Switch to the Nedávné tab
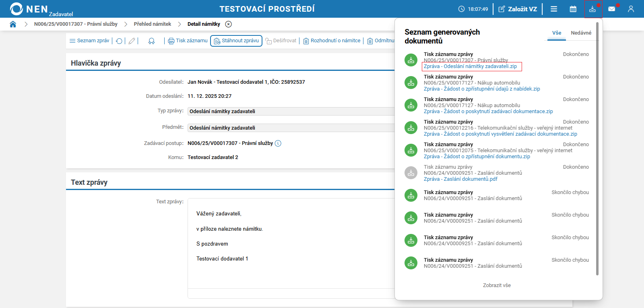Viewport: 644px width, 308px height. (x=581, y=33)
